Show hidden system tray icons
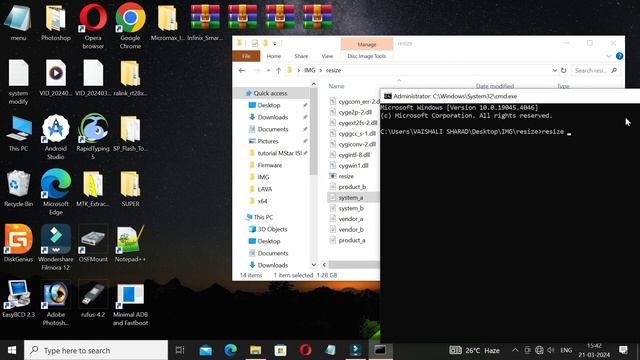The width and height of the screenshot is (640, 360). [x=515, y=350]
